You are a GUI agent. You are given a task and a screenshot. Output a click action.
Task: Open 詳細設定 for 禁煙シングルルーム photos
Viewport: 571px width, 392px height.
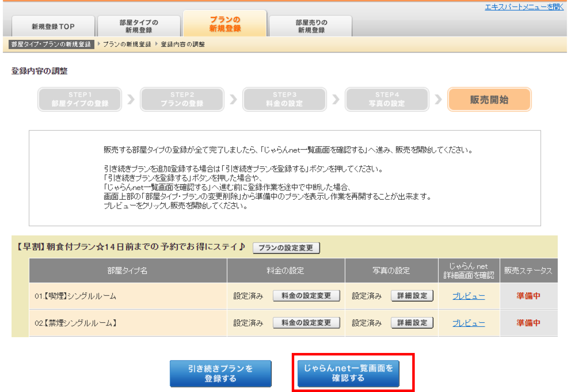pos(412,323)
